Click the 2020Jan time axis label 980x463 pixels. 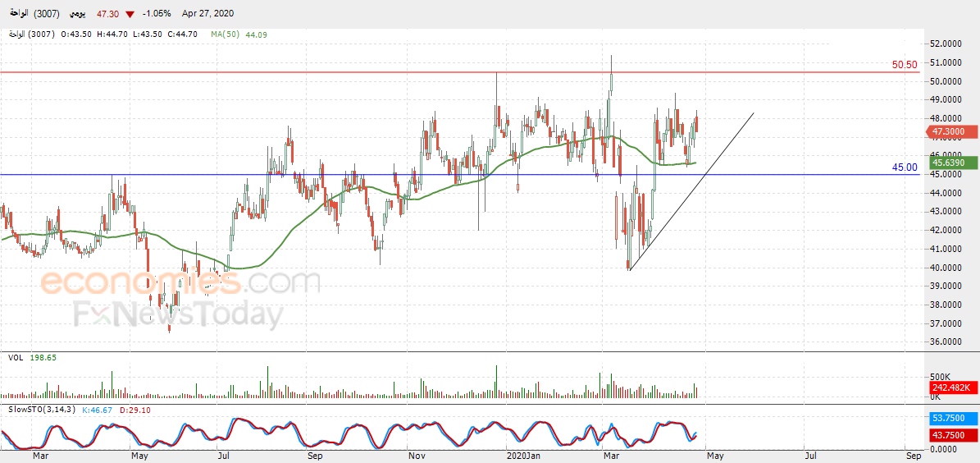pyautogui.click(x=524, y=456)
